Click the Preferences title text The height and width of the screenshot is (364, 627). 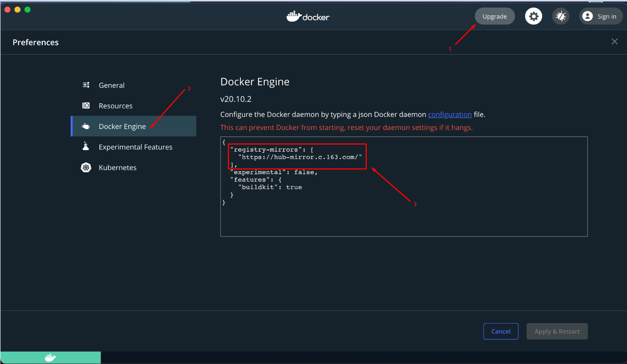click(x=36, y=42)
